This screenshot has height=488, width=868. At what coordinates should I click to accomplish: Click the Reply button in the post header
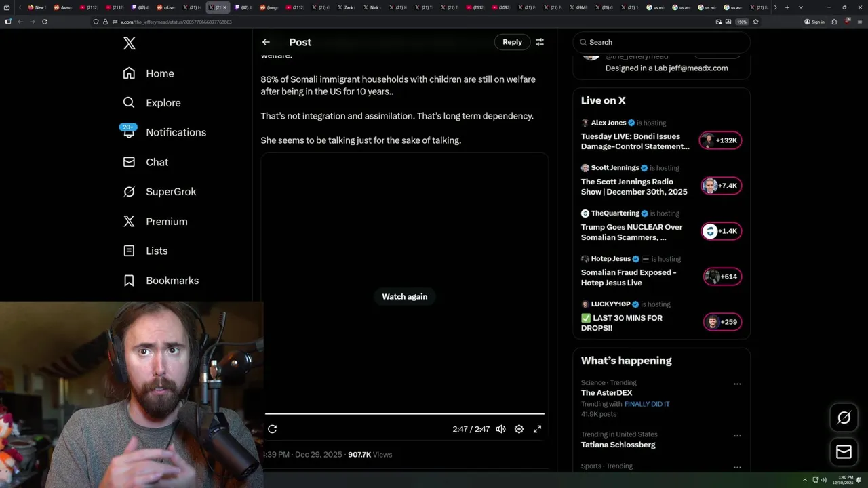[512, 42]
